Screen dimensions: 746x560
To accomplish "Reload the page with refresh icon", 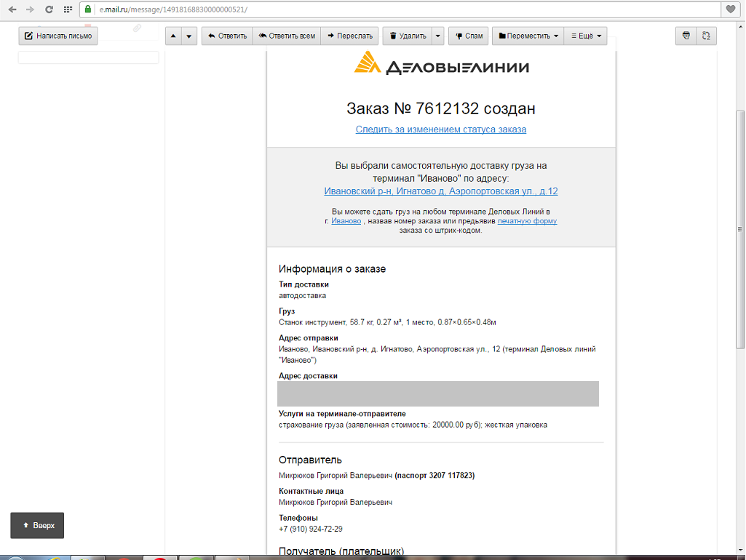I will [x=49, y=9].
